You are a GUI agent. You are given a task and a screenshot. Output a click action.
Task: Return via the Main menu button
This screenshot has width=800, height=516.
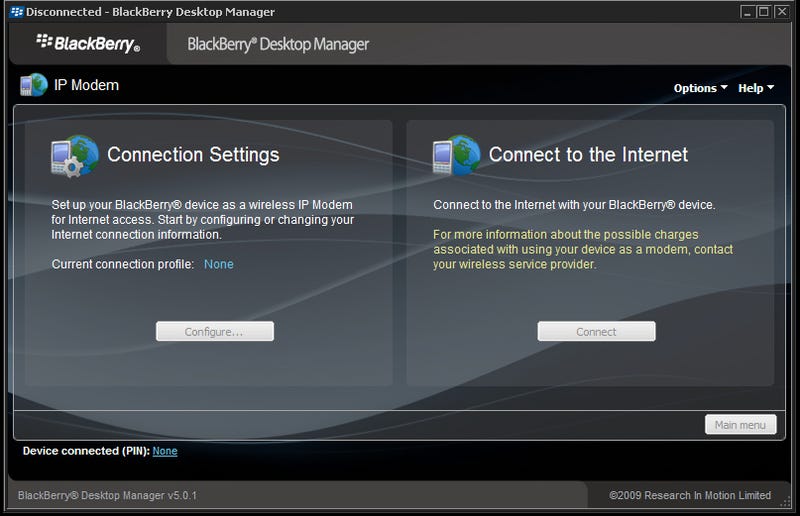pyautogui.click(x=740, y=425)
